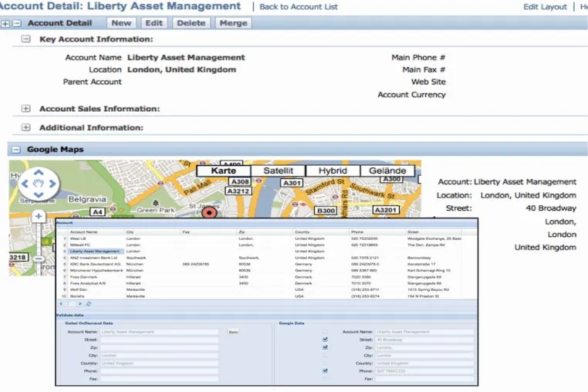Viewport: 588px width, 392px height.
Task: Click the grid page number box
Action: [x=70, y=304]
